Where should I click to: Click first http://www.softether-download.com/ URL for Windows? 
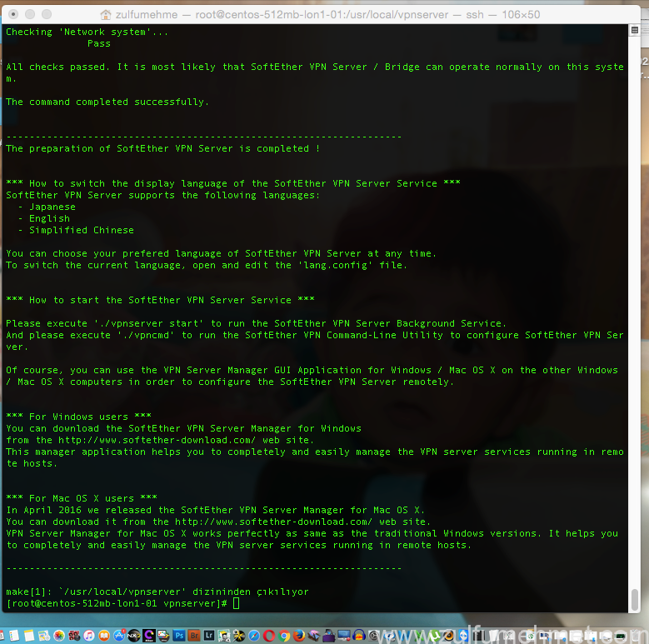click(157, 440)
